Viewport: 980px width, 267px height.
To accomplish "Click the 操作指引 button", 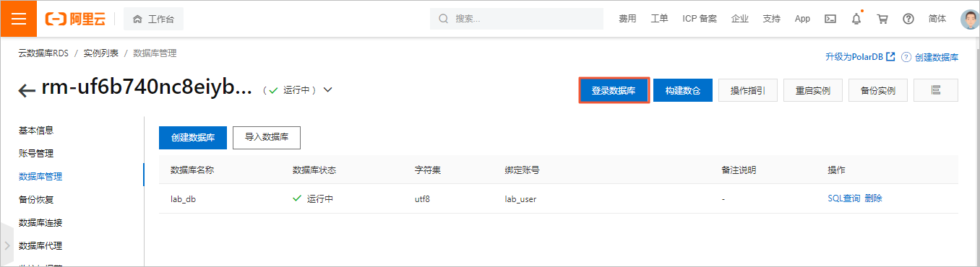I will [747, 90].
